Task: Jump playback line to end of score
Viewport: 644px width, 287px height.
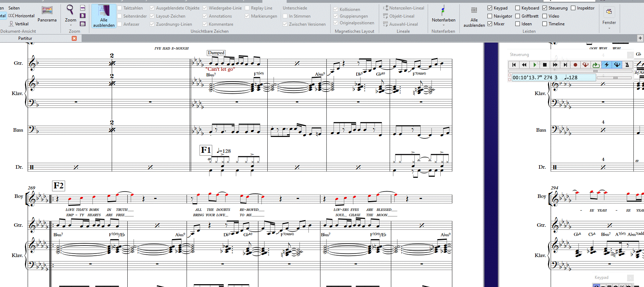Action: coord(565,65)
